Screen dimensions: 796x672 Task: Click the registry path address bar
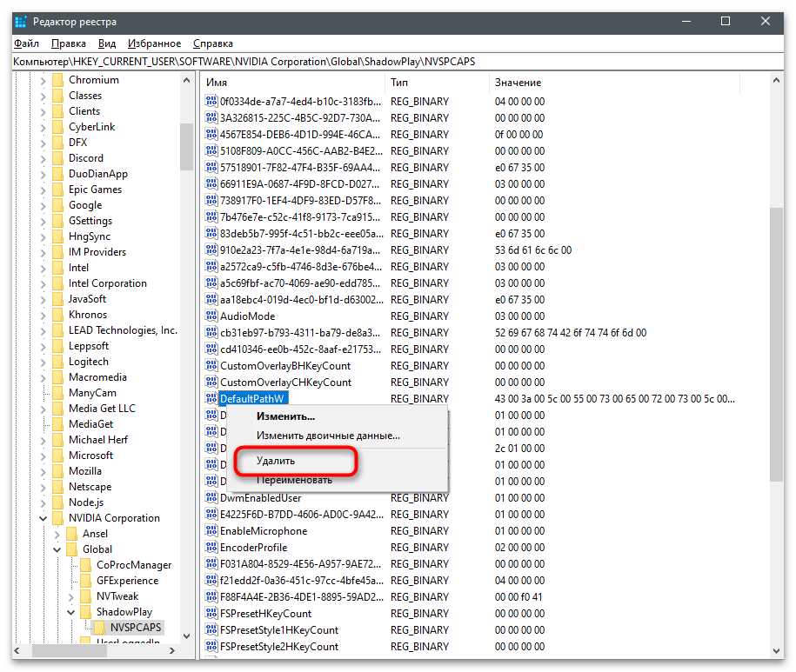click(398, 62)
